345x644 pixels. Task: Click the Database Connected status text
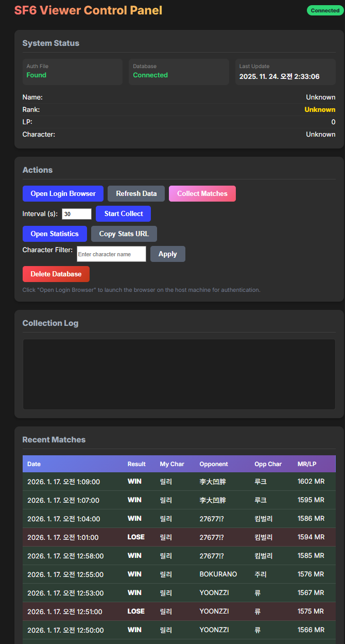pos(150,75)
